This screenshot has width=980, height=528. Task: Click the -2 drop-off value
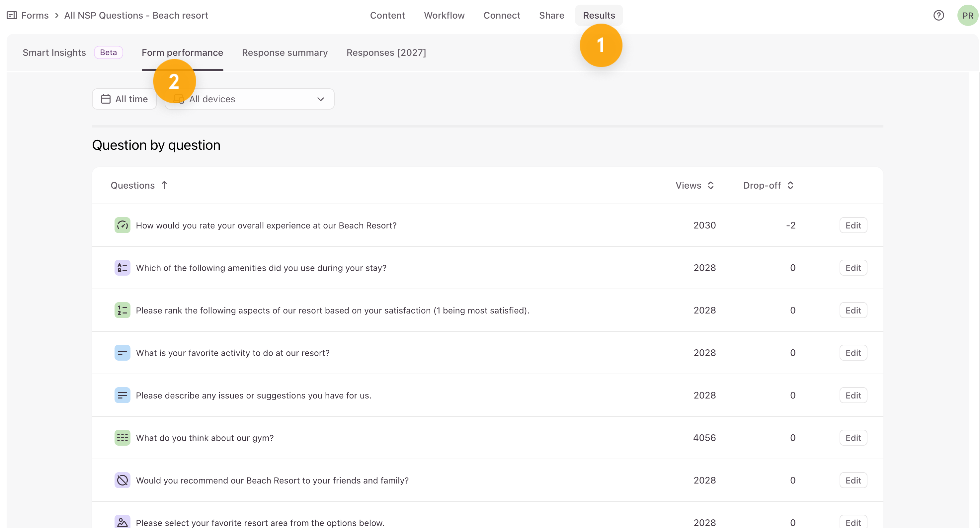(x=790, y=225)
